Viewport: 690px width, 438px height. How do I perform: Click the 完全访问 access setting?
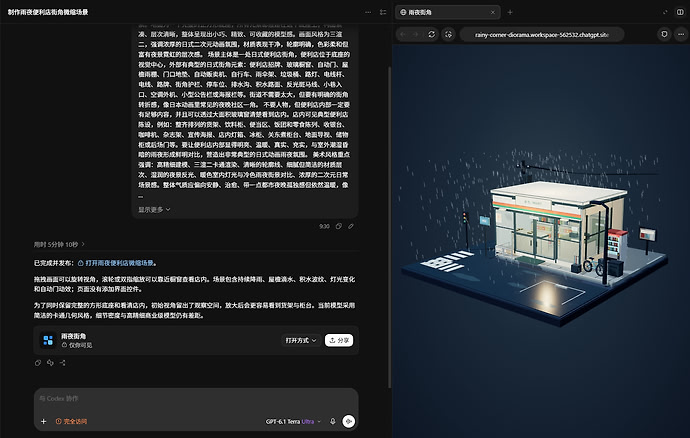(71, 421)
